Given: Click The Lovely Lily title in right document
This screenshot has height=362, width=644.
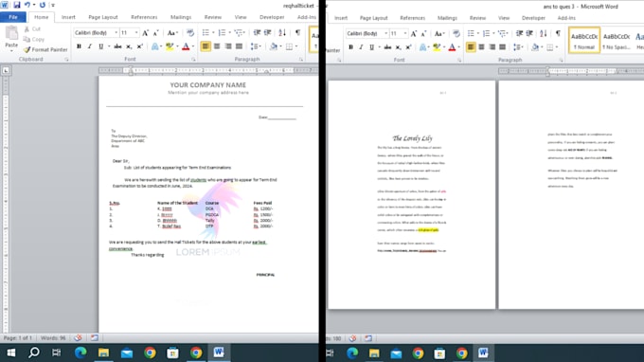Looking at the screenshot, I should [412, 138].
